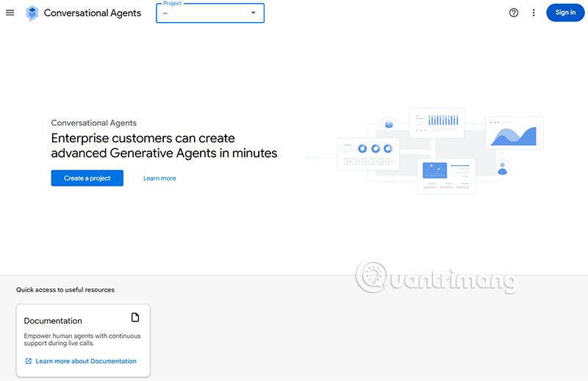Screen dimensions: 588x381
Task: Click the Conversational Agents header title
Action: [93, 13]
